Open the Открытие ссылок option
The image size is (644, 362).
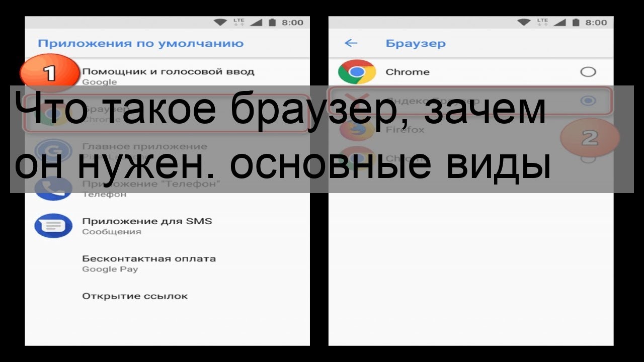[135, 296]
